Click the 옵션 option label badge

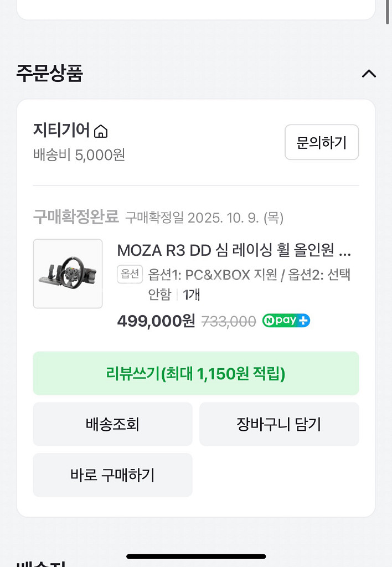coord(130,274)
